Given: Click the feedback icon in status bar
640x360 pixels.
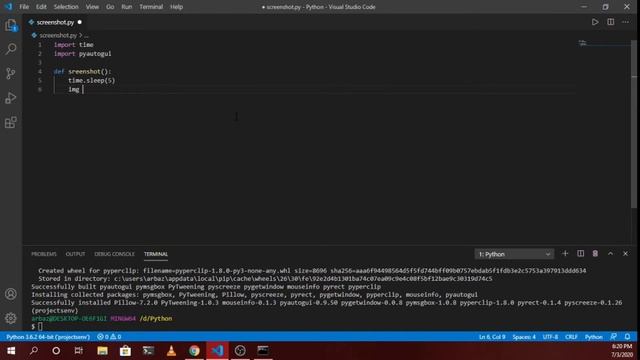Looking at the screenshot, I should (x=613, y=337).
